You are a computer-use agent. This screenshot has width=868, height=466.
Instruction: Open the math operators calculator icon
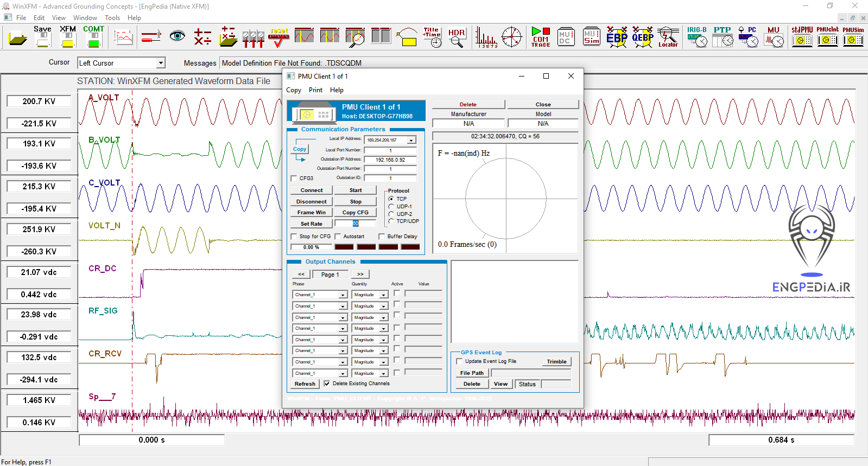[202, 37]
